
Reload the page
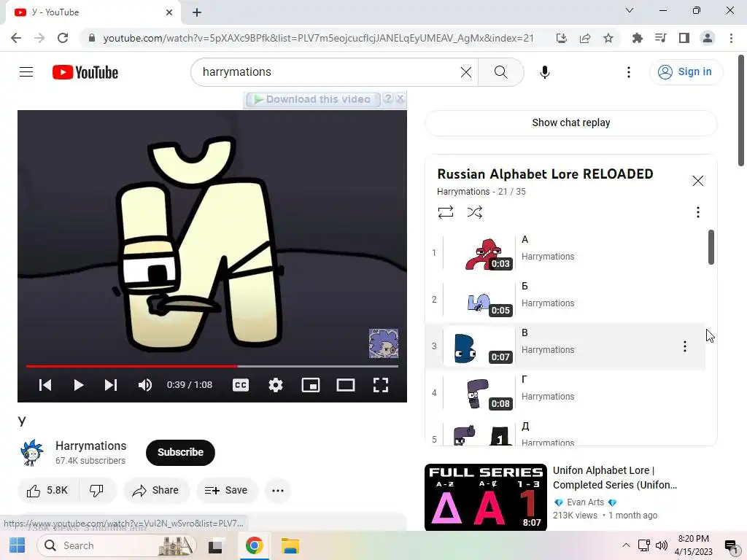click(x=63, y=38)
